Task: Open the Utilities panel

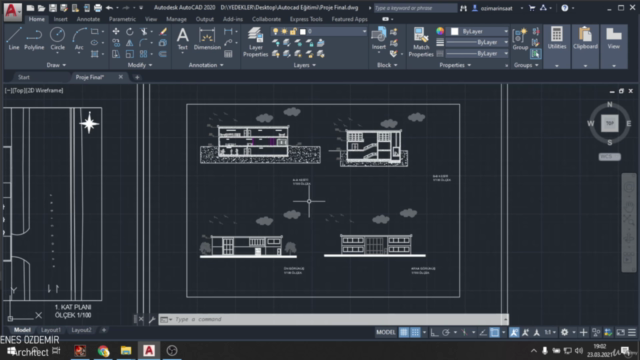Action: pyautogui.click(x=557, y=46)
